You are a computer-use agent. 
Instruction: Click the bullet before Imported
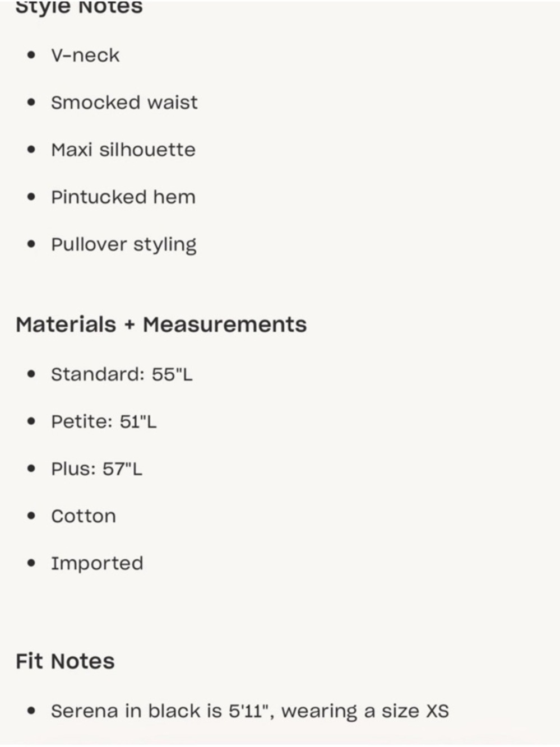click(x=31, y=563)
